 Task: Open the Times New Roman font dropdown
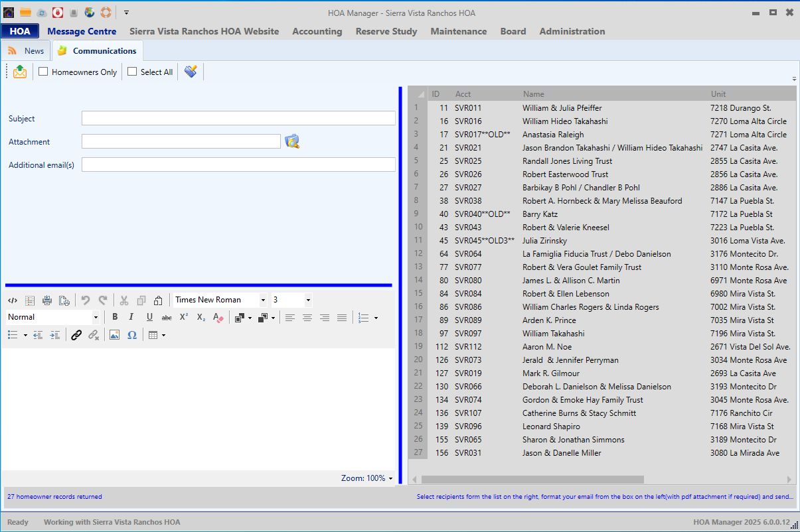click(263, 300)
